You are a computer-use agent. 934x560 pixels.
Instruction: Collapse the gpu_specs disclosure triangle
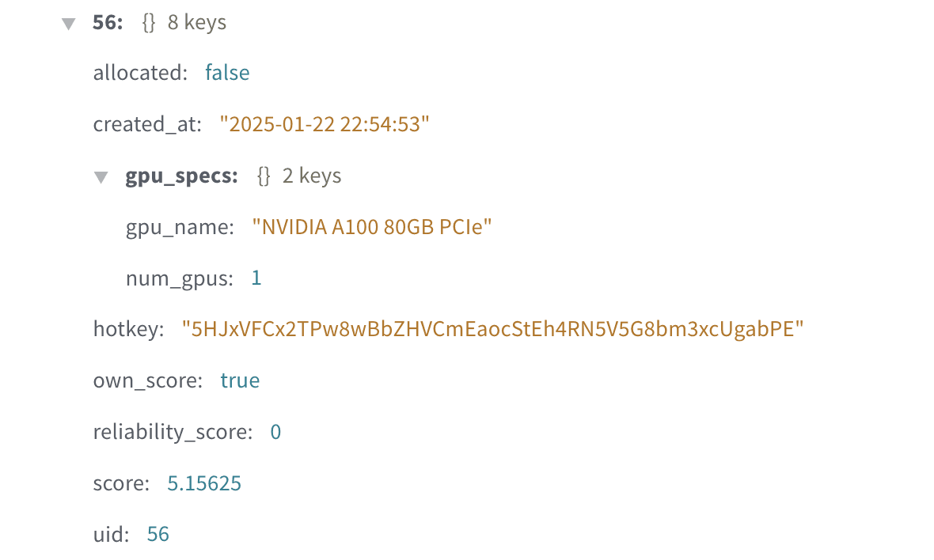(x=101, y=176)
